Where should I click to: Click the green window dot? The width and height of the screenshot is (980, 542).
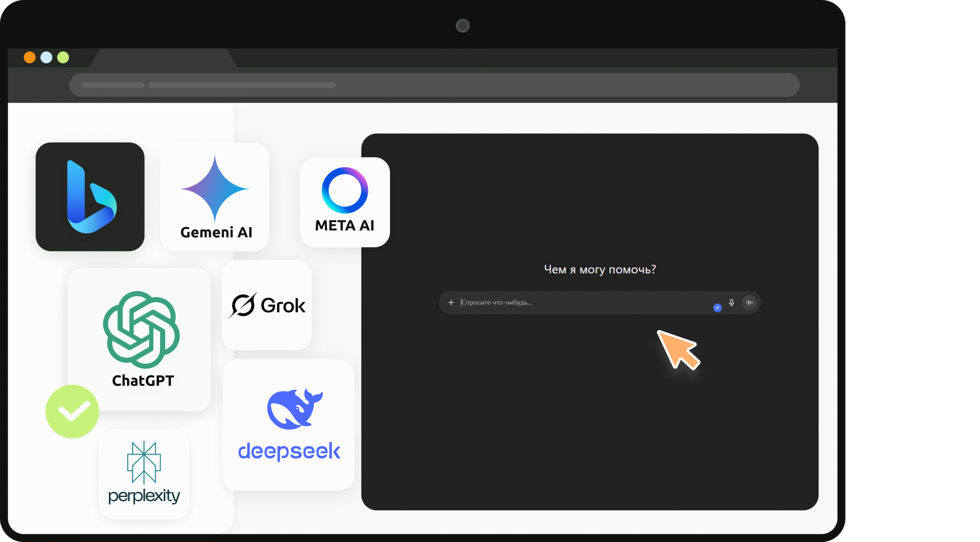63,57
